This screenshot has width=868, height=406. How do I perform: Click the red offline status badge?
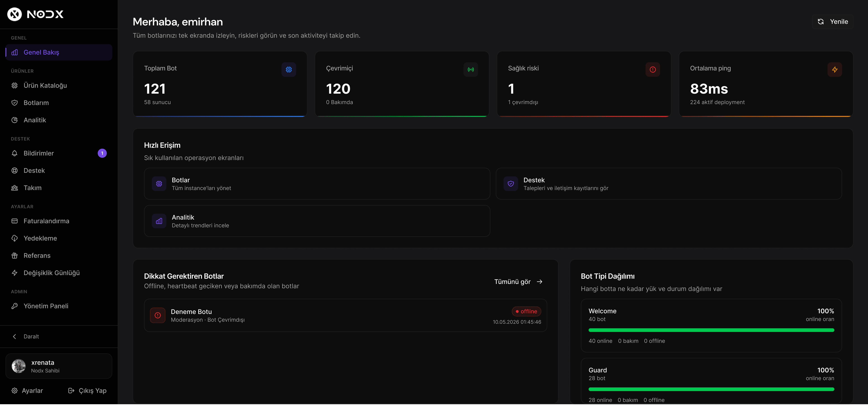point(526,312)
